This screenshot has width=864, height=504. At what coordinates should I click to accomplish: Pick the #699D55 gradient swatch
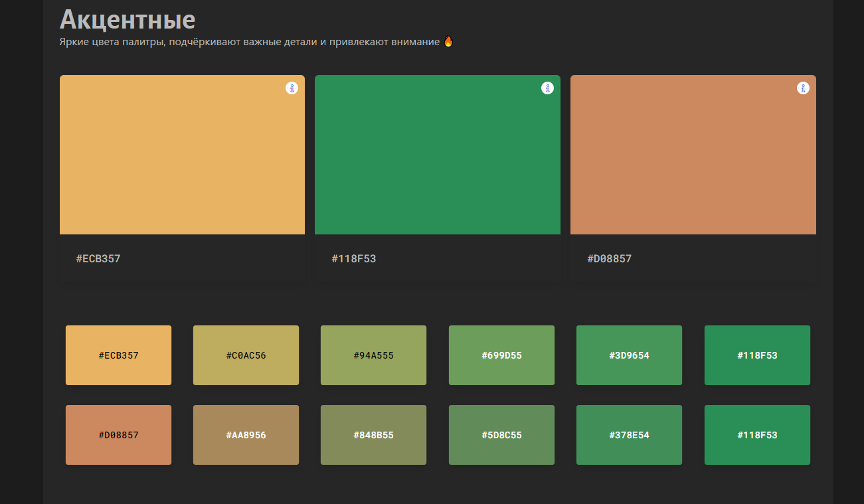[501, 355]
